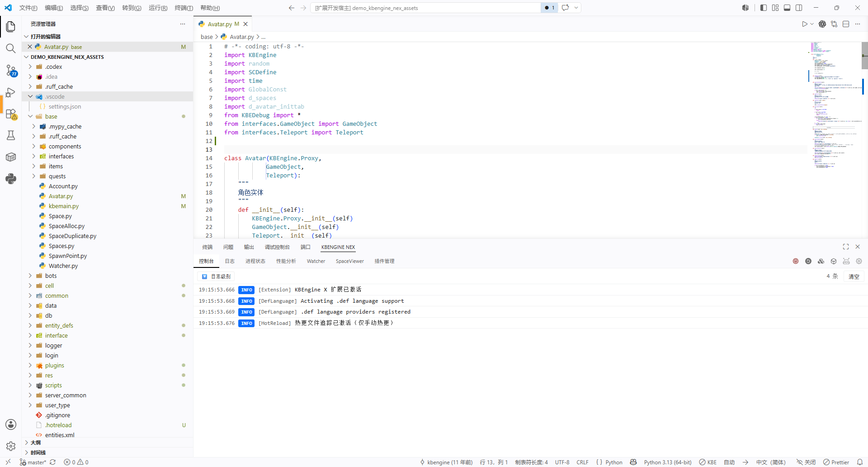Click the UTF-8 encoding indicator

(562, 462)
